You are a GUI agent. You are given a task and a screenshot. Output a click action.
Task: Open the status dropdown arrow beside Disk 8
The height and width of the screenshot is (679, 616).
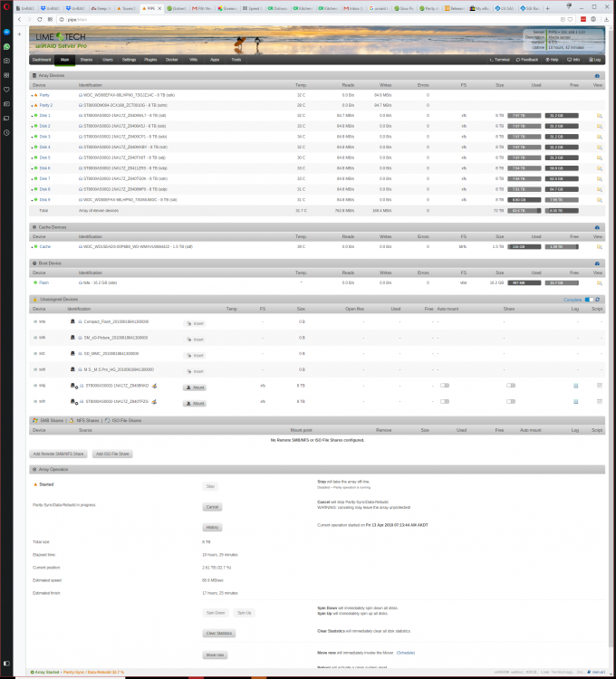tap(32, 190)
